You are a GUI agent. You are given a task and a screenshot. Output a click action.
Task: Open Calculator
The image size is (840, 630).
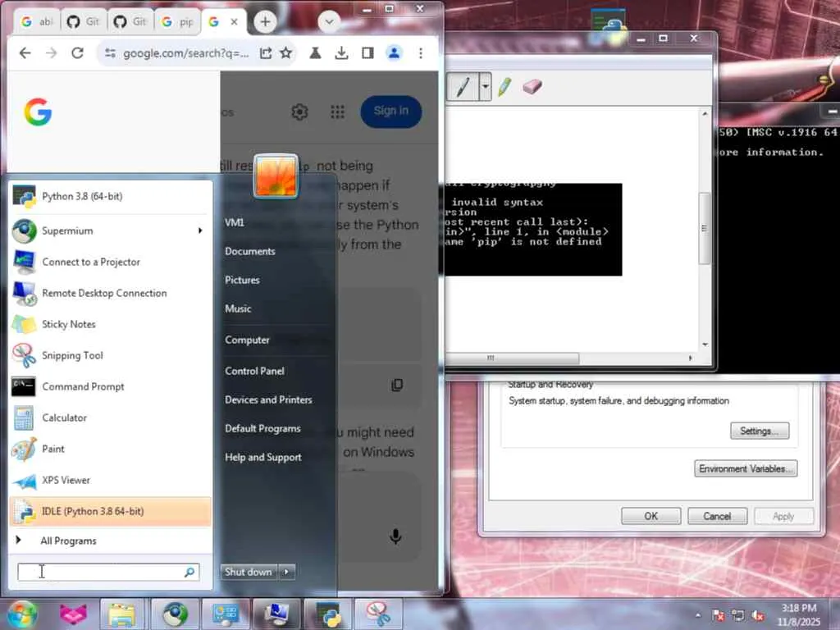tap(110, 418)
